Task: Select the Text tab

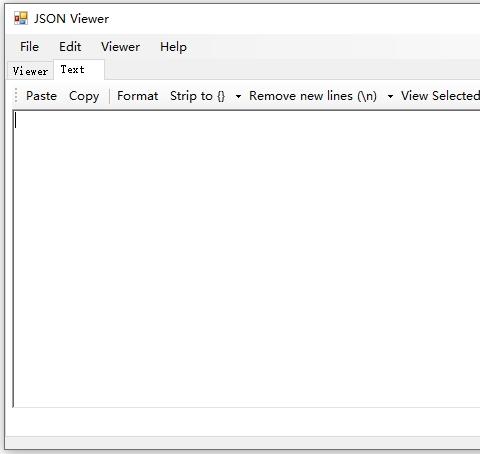Action: 79,70
